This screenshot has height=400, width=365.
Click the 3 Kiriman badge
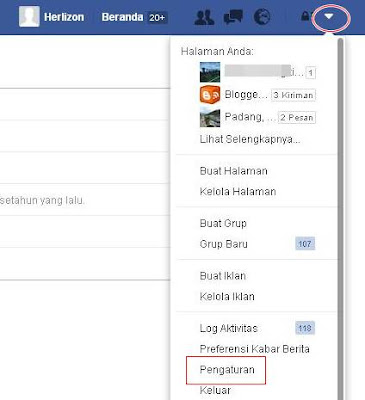293,95
